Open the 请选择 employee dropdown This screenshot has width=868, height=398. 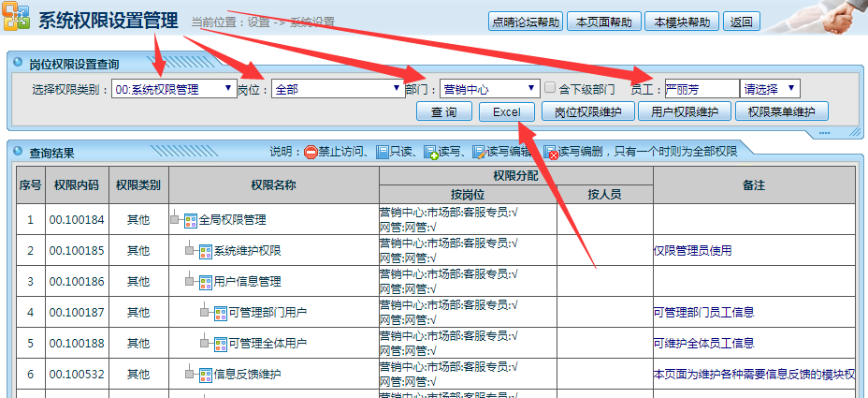point(770,89)
